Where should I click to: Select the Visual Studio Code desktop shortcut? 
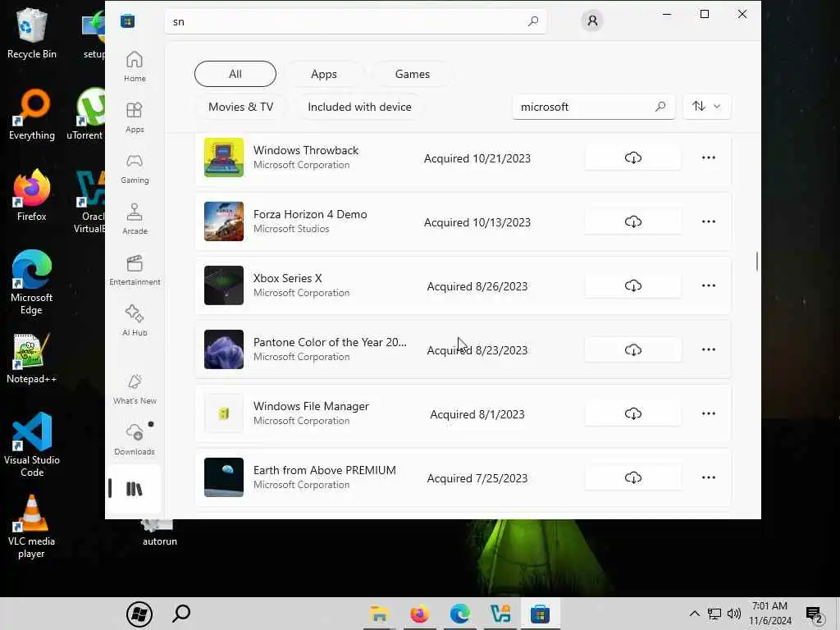[32, 445]
